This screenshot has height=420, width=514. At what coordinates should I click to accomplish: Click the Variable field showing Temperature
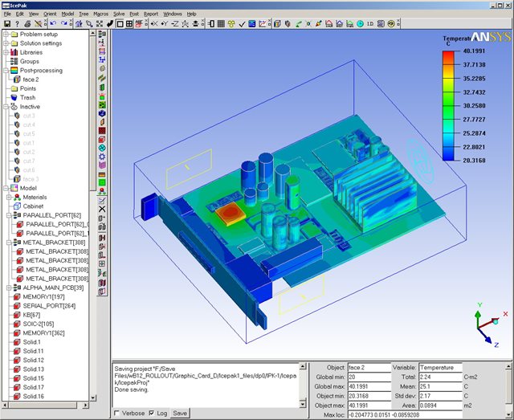click(441, 368)
